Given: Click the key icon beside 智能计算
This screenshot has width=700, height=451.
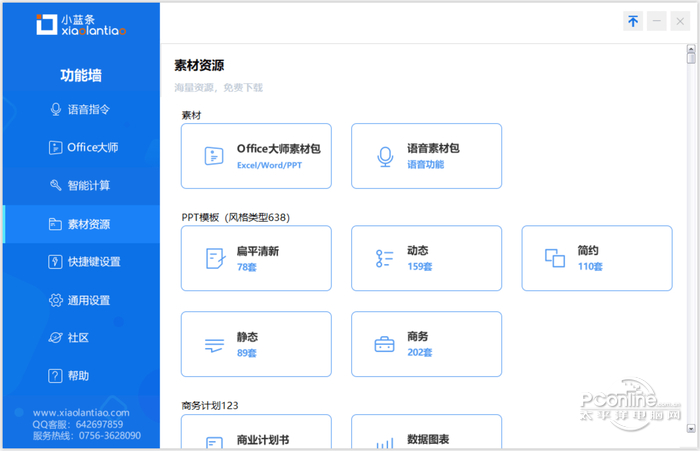Looking at the screenshot, I should pyautogui.click(x=55, y=185).
